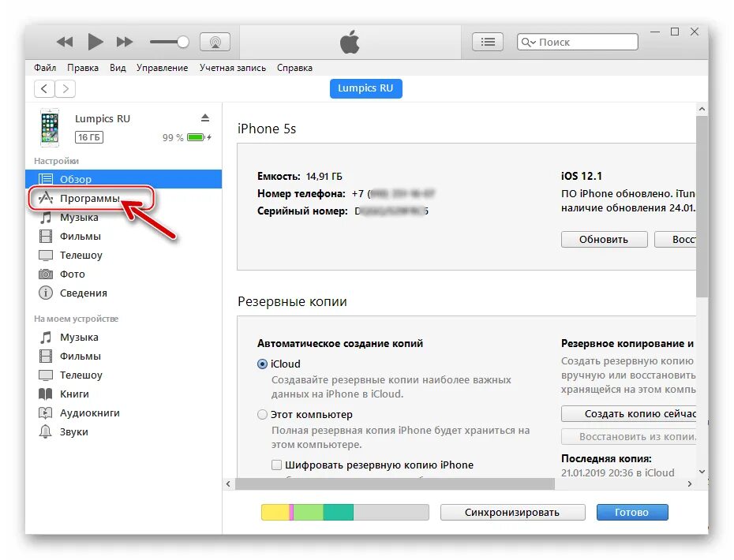Select Обзор in settings sidebar

pos(124,179)
